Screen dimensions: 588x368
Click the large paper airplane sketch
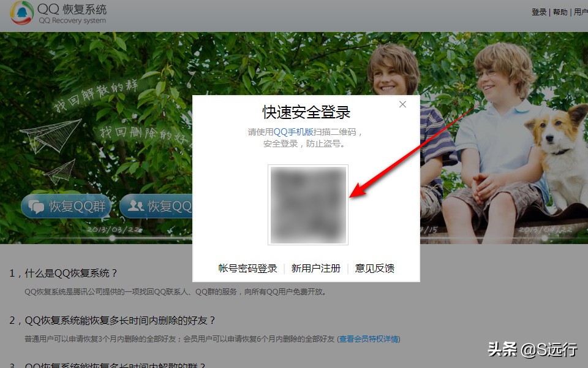pos(50,136)
